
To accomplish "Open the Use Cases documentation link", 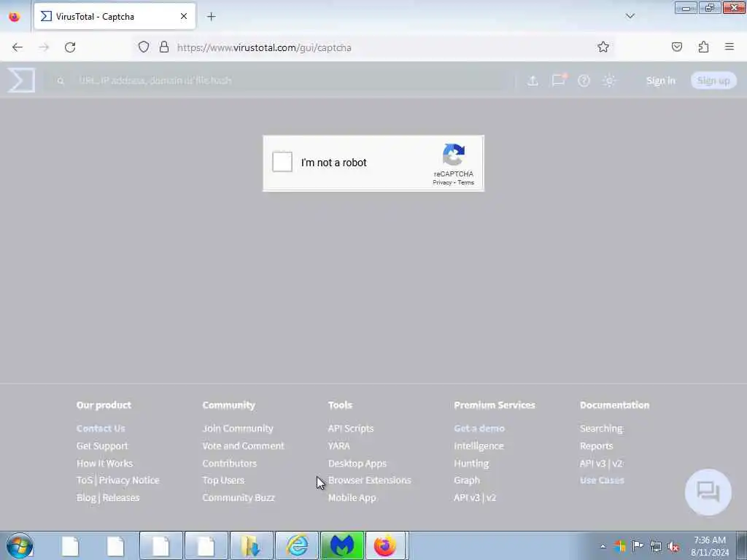I will coord(602,480).
